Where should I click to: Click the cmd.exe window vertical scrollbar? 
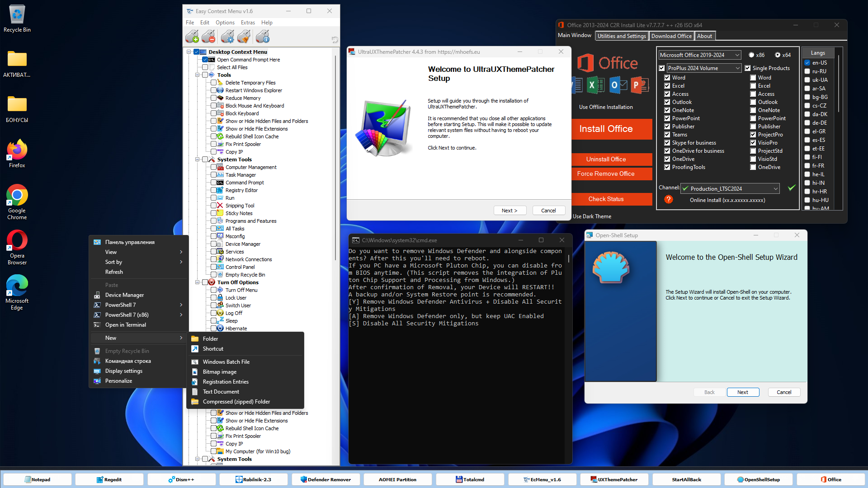(569, 259)
